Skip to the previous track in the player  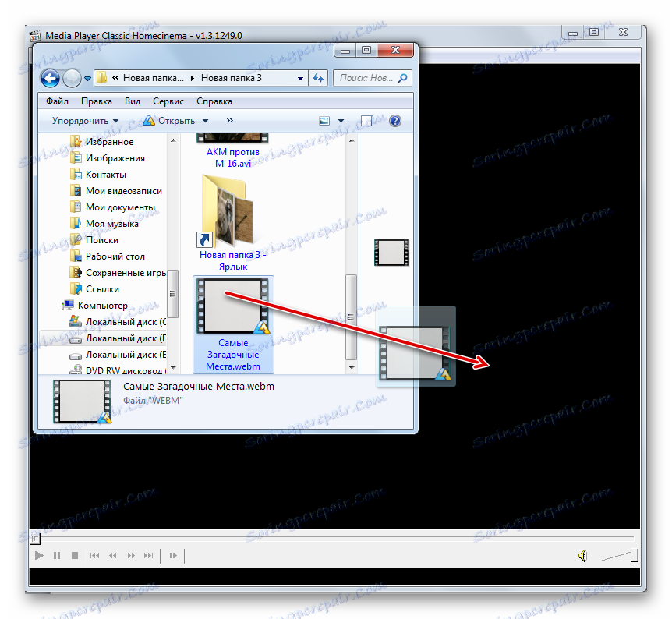[94, 556]
